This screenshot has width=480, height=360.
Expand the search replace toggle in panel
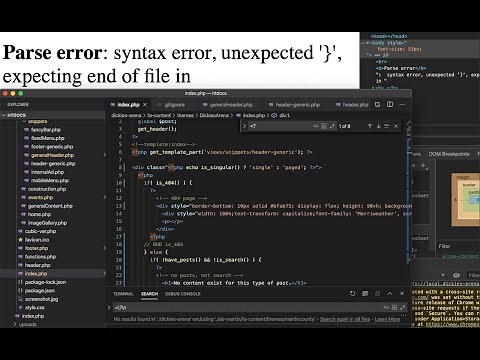click(109, 307)
